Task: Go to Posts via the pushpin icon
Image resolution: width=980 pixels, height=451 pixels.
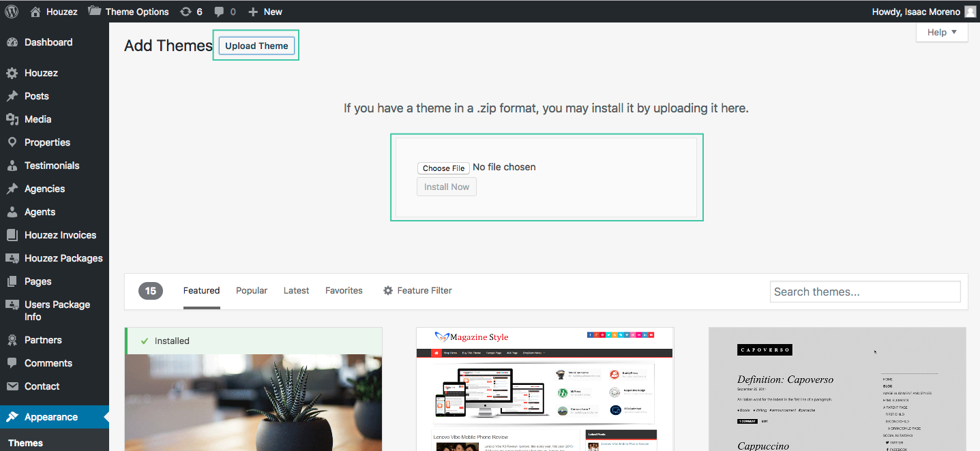Action: [x=12, y=96]
